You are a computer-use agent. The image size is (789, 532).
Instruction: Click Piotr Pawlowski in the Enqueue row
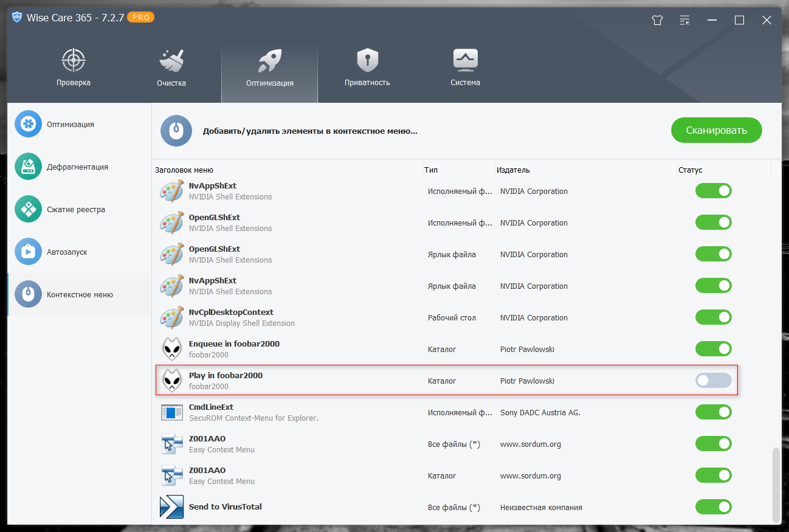tap(527, 350)
